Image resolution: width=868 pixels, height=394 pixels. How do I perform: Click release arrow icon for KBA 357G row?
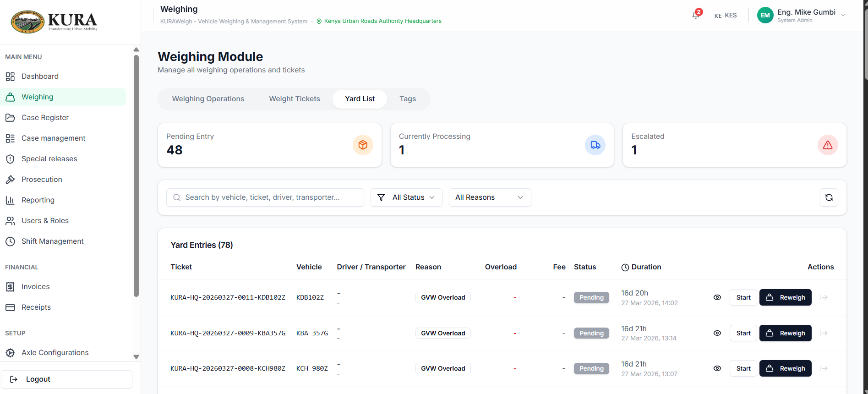tap(824, 333)
